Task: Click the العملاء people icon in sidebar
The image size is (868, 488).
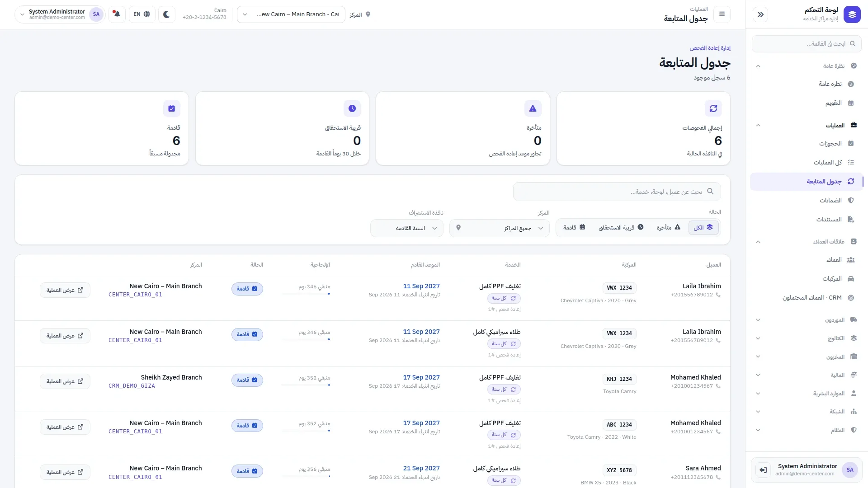Action: [851, 260]
